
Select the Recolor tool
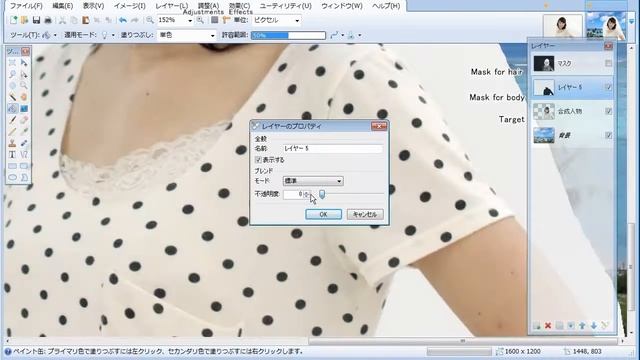[x=24, y=143]
